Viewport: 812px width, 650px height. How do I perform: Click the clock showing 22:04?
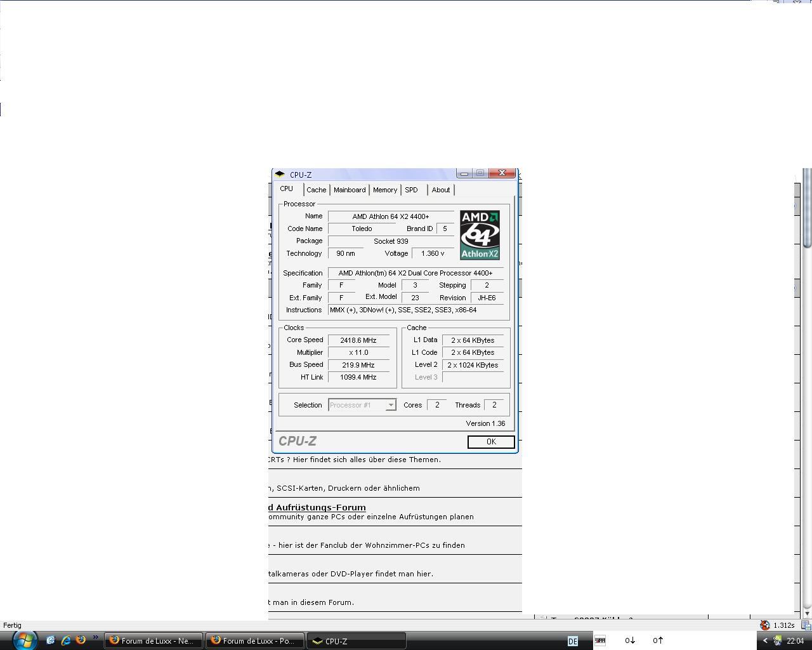795,641
